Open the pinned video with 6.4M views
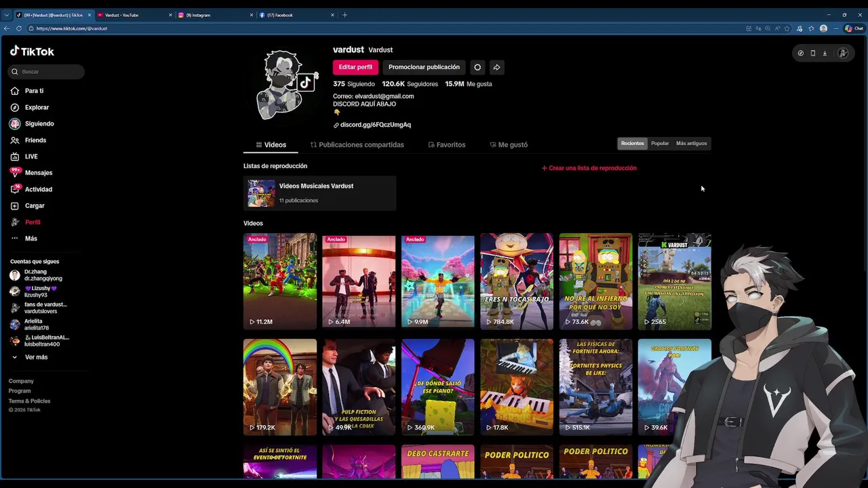Image resolution: width=868 pixels, height=488 pixels. click(359, 281)
